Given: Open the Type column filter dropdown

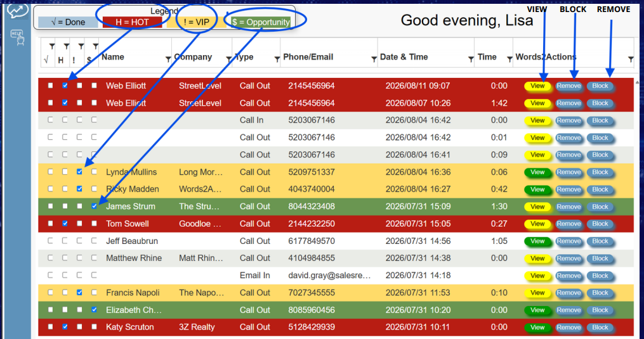Looking at the screenshot, I should coord(277,60).
